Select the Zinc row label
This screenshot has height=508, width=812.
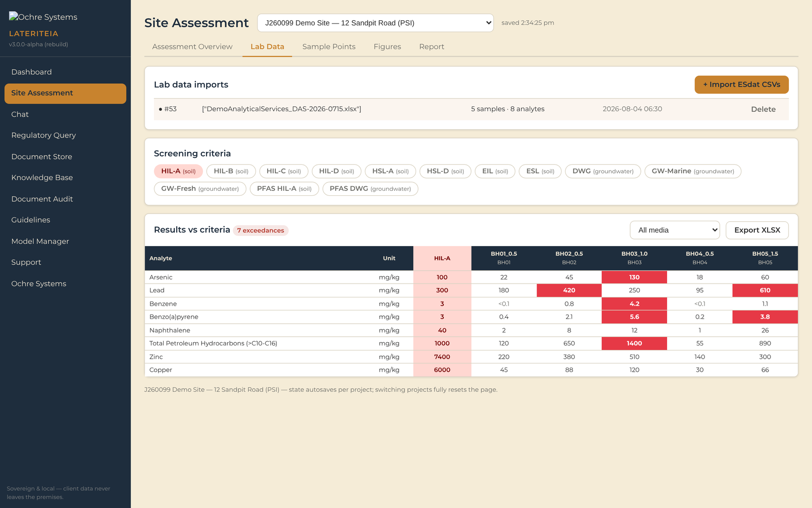(x=156, y=357)
